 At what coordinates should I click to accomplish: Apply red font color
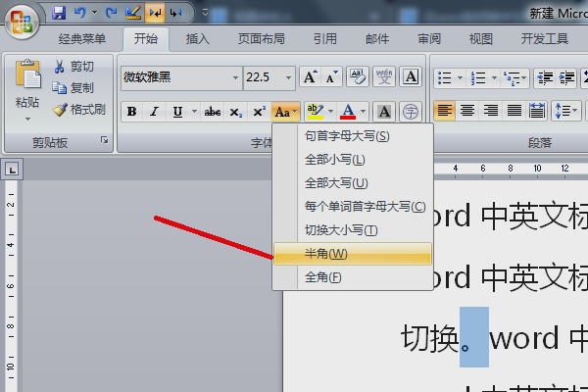[348, 112]
